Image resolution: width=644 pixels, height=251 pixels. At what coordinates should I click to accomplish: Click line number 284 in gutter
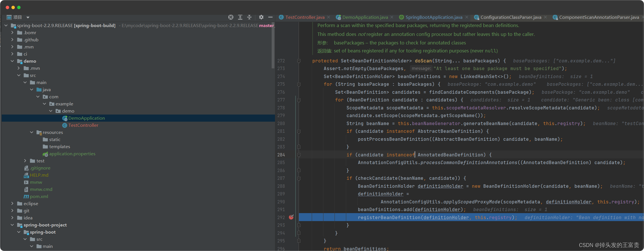281,155
